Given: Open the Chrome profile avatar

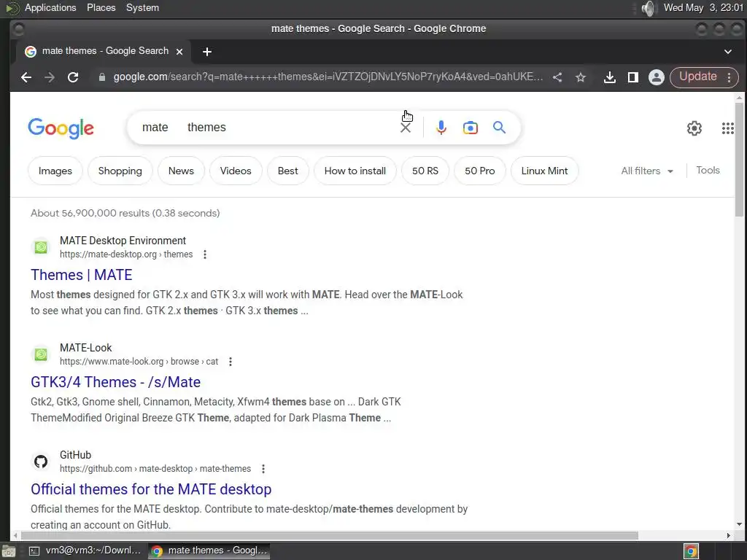Looking at the screenshot, I should click(x=656, y=77).
